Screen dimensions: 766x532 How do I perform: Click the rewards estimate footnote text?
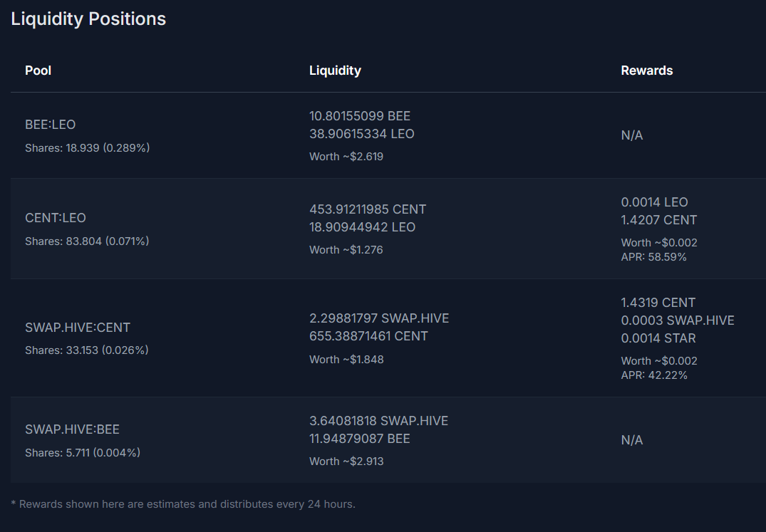coord(183,504)
